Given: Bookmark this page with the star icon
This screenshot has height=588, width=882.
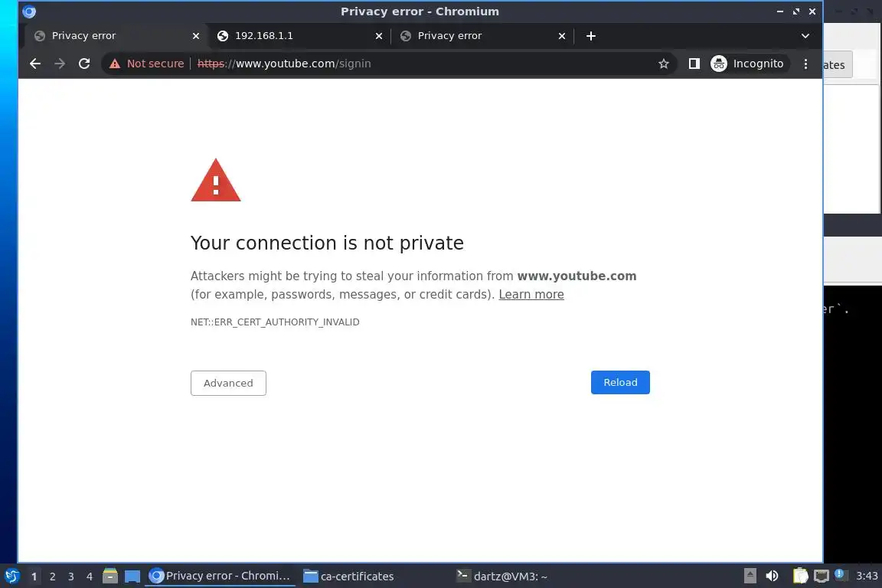Looking at the screenshot, I should click(664, 64).
